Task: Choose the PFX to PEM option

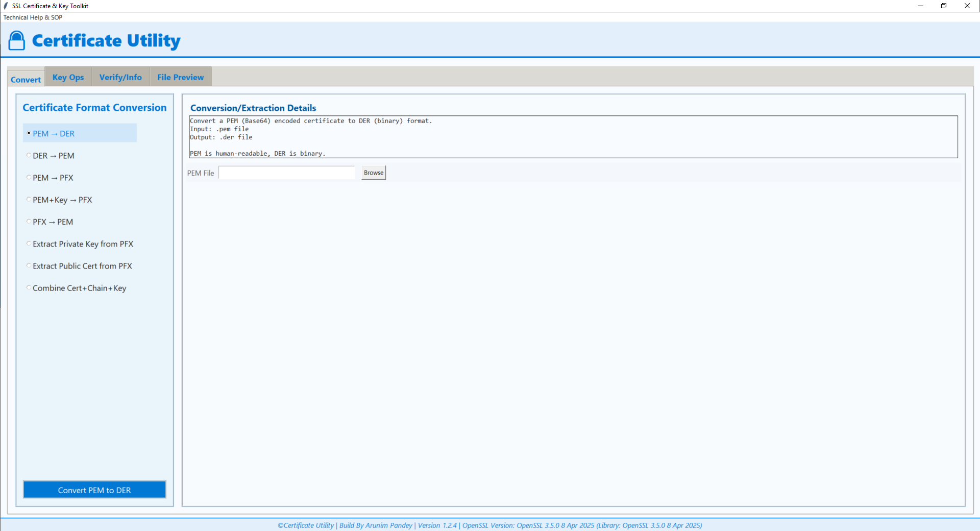Action: (x=53, y=222)
